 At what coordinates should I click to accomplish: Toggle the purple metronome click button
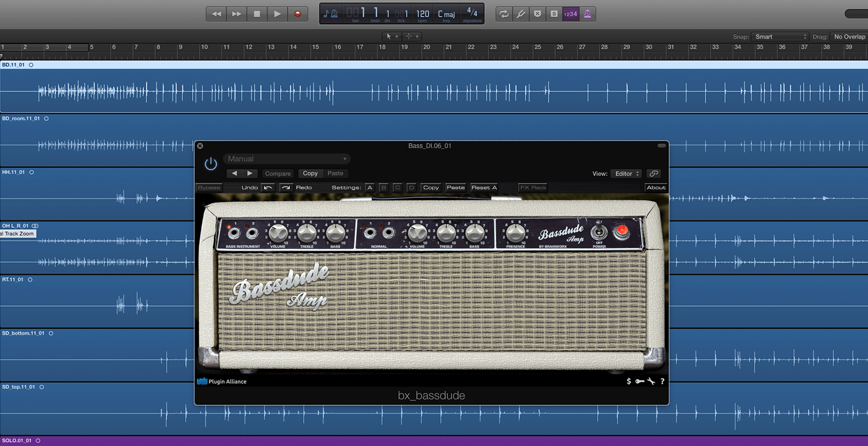tap(587, 14)
